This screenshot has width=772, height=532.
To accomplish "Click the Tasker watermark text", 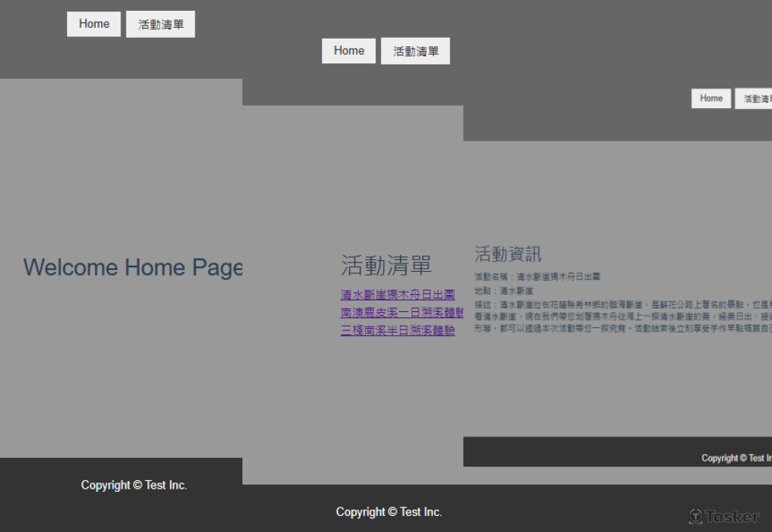I will [x=733, y=516].
